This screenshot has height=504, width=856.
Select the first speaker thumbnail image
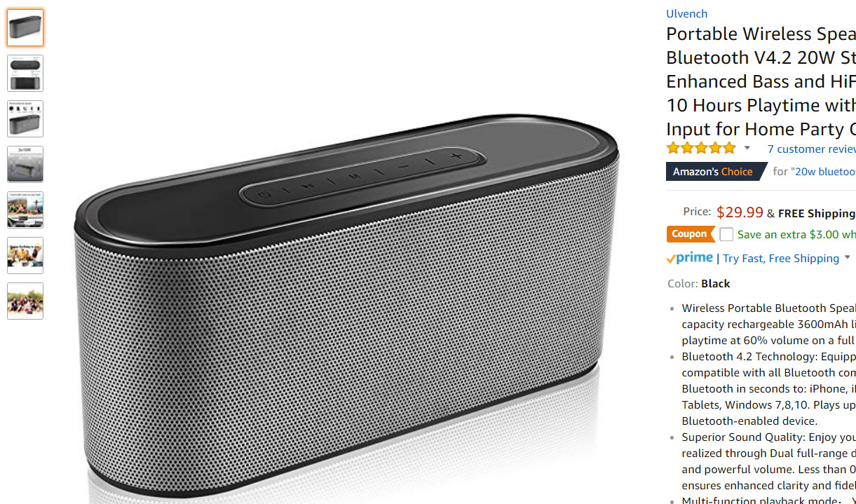25,28
